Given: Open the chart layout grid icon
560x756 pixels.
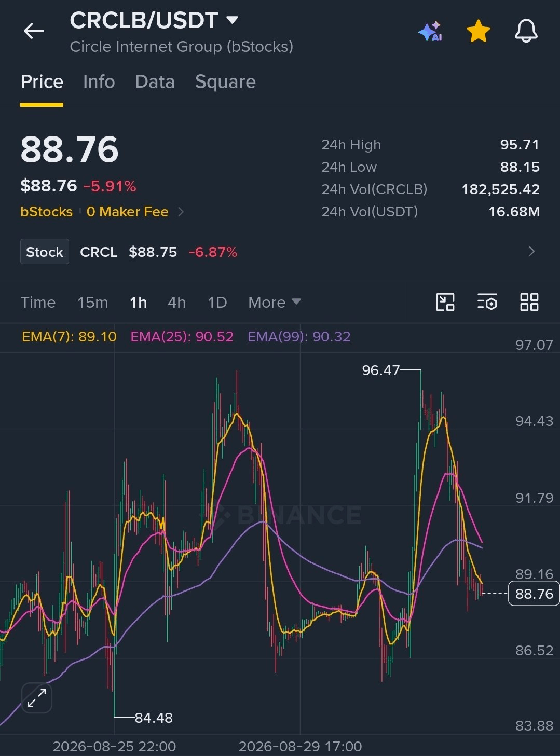Looking at the screenshot, I should (529, 302).
